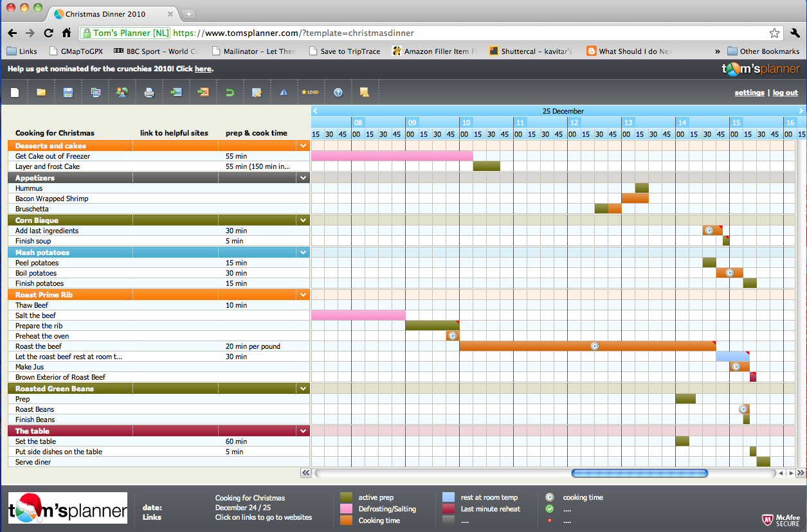
Task: Click the horizontal timeline scrollbar thumb
Action: click(x=640, y=473)
